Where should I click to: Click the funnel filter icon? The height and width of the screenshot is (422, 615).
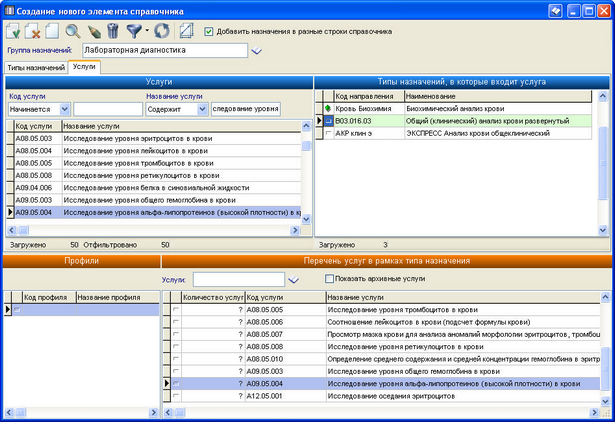click(134, 31)
